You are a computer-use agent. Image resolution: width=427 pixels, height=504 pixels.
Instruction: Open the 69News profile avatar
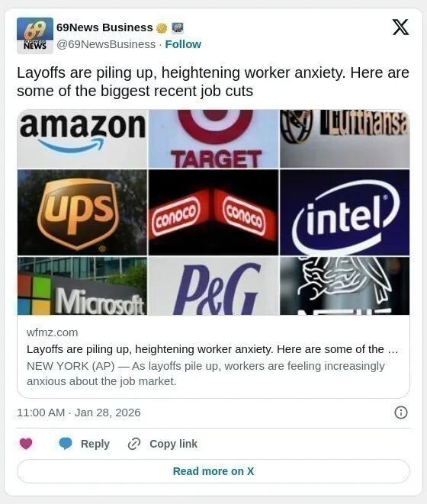[35, 35]
